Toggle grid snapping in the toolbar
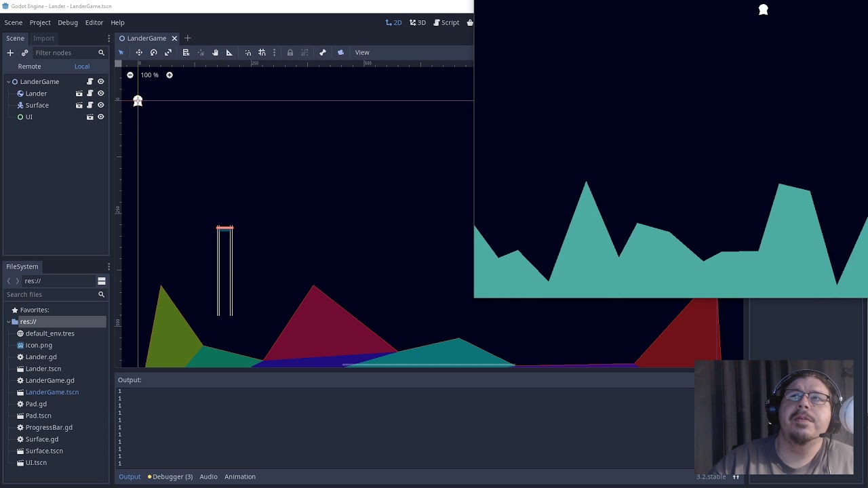 (x=262, y=53)
